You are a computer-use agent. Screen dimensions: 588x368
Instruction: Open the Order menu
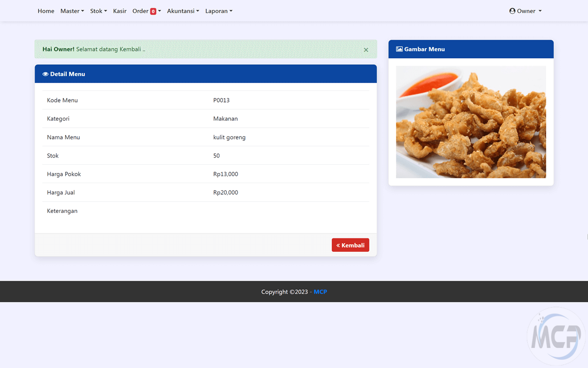141,11
